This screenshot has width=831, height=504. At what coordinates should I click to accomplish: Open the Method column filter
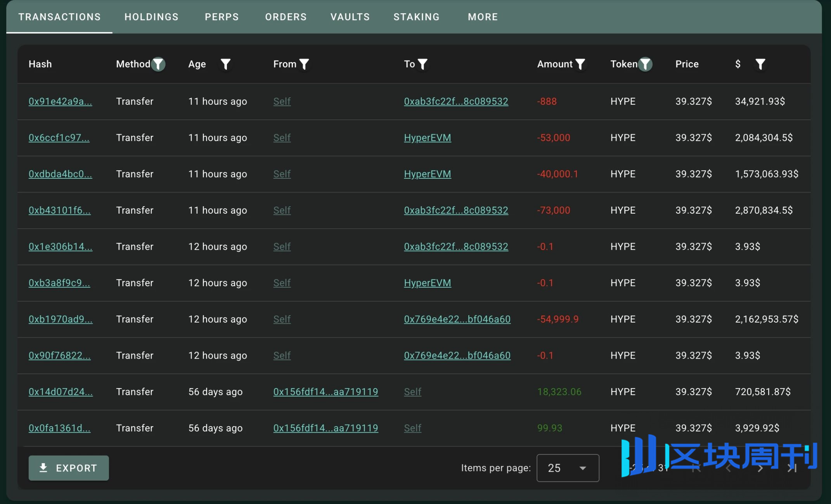(158, 64)
